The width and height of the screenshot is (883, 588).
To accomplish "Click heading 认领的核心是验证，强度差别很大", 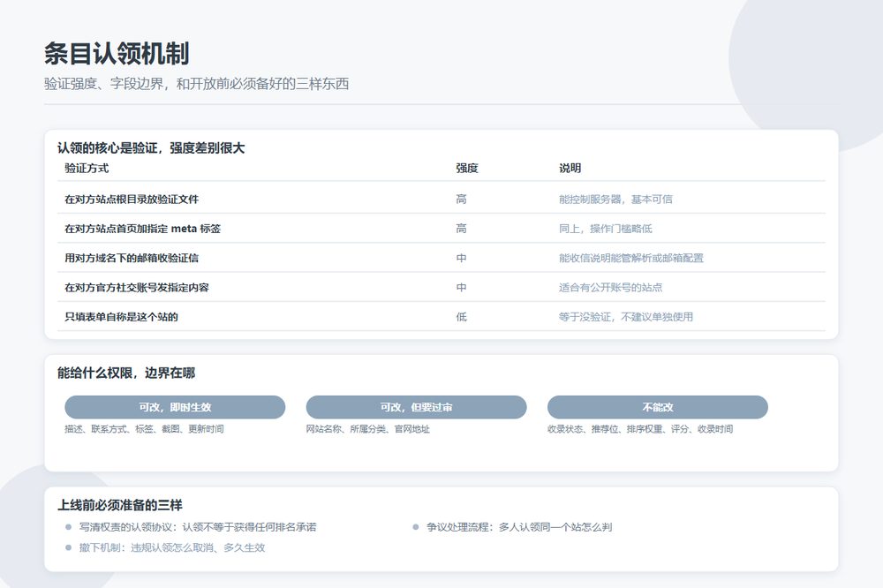I will (151, 148).
